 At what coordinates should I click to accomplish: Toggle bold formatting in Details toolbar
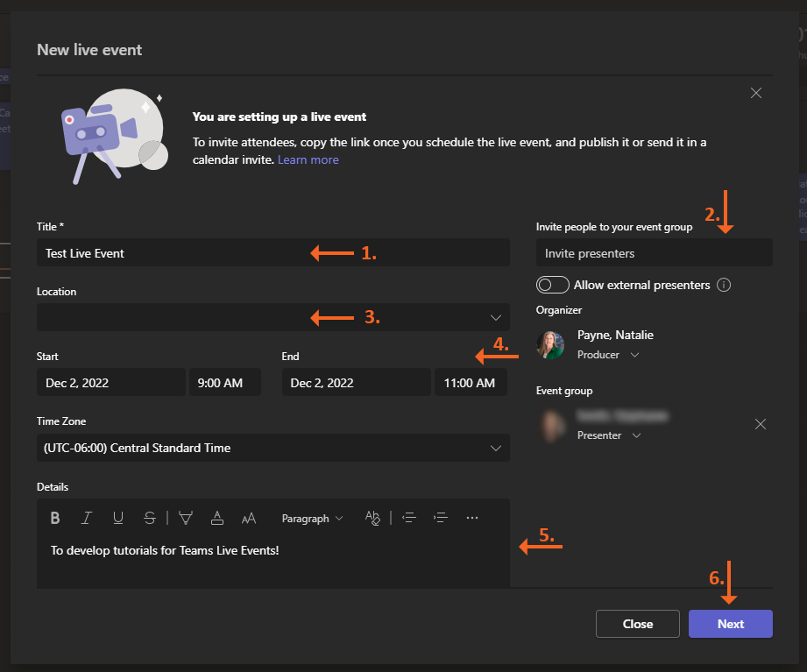point(55,518)
